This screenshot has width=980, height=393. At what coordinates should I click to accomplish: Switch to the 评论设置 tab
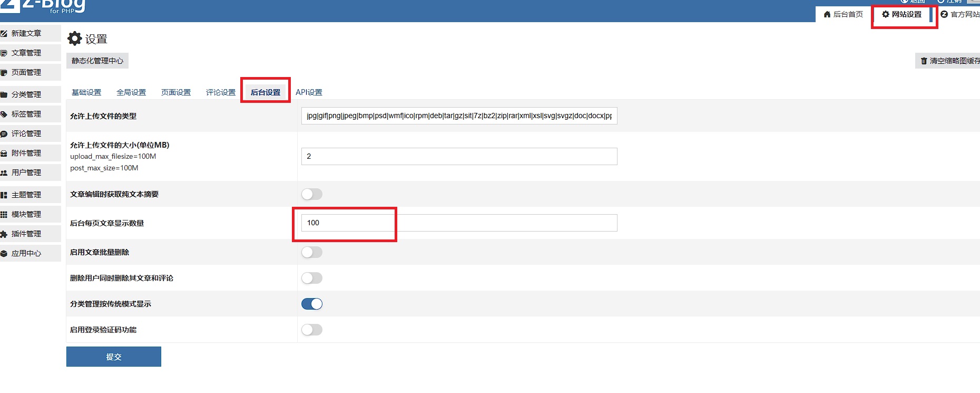pos(221,92)
